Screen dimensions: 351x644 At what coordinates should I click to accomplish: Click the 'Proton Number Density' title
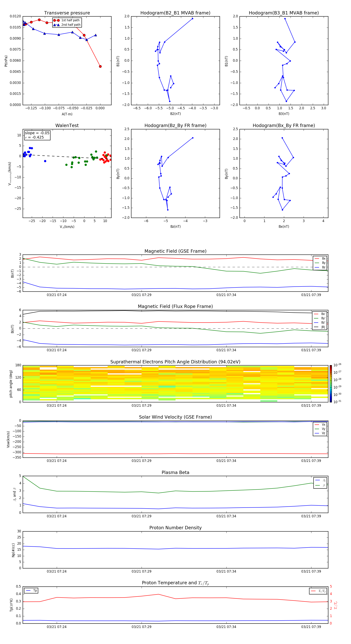point(175,528)
